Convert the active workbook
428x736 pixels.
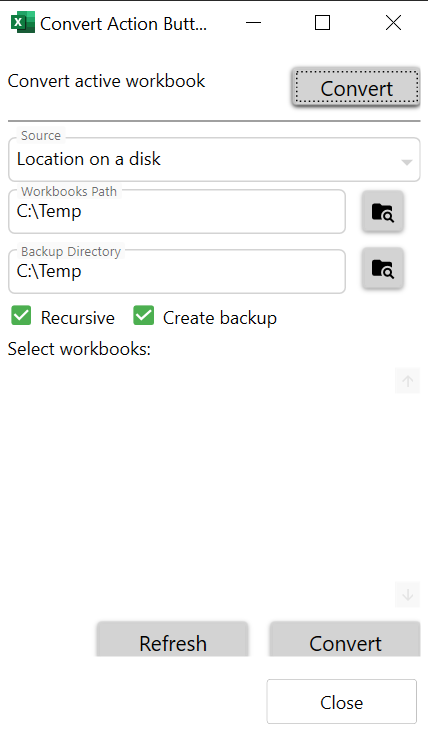click(356, 88)
